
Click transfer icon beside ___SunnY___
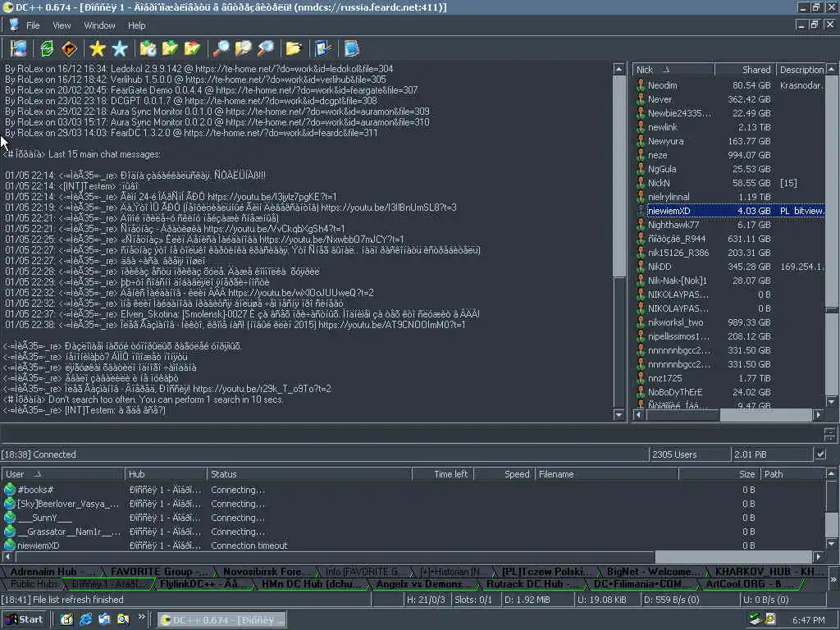click(10, 517)
